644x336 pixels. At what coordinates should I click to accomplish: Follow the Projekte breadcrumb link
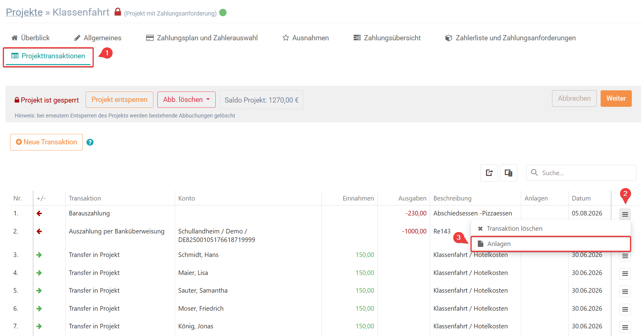coord(24,12)
